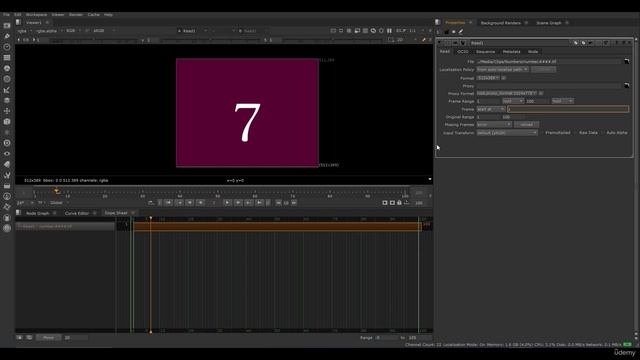Open the Missing Frames dropdown
Viewport: 640px width, 360px height.
[x=494, y=124]
